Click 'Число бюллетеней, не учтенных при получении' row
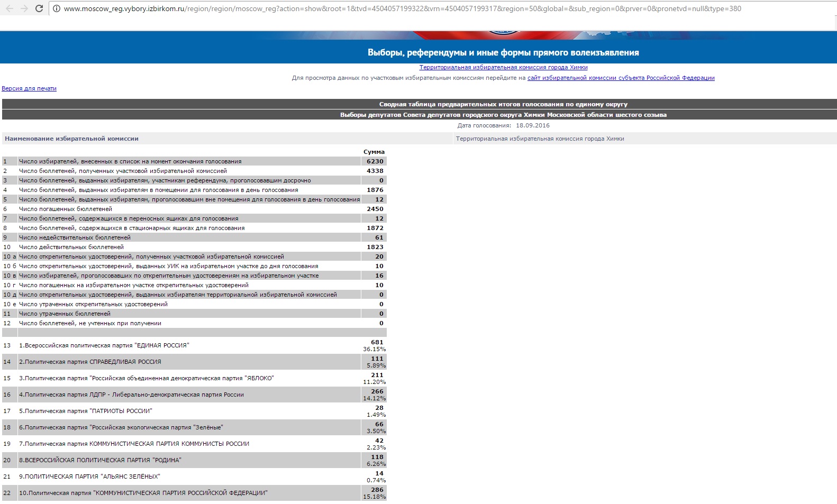837x504 pixels. tap(90, 323)
